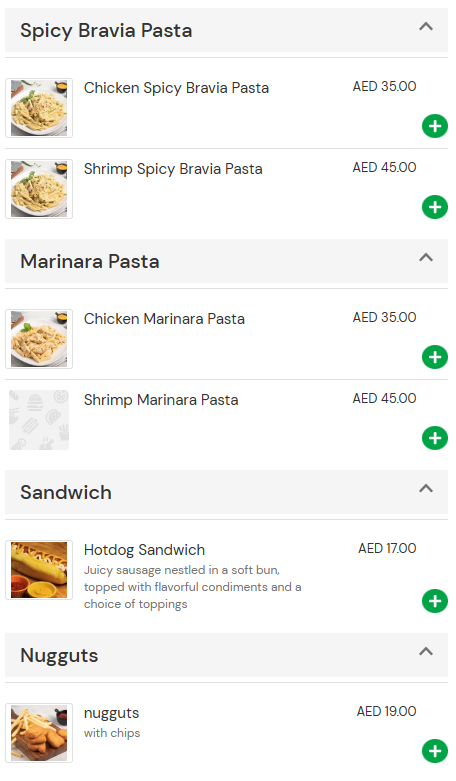Collapse the Spicy Bravia Pasta section
Viewport: 456px width, 781px height.
(426, 26)
